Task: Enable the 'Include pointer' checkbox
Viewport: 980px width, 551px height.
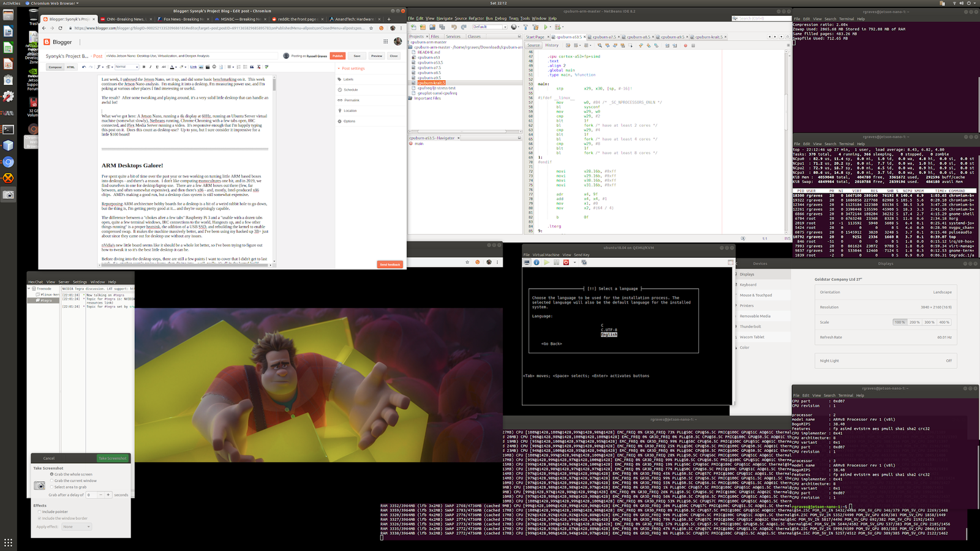Action: [40, 512]
